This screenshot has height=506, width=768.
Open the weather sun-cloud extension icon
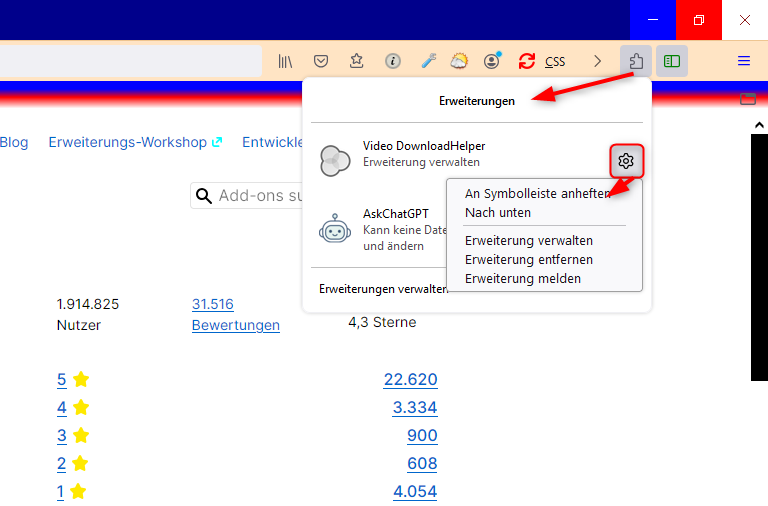click(x=459, y=61)
